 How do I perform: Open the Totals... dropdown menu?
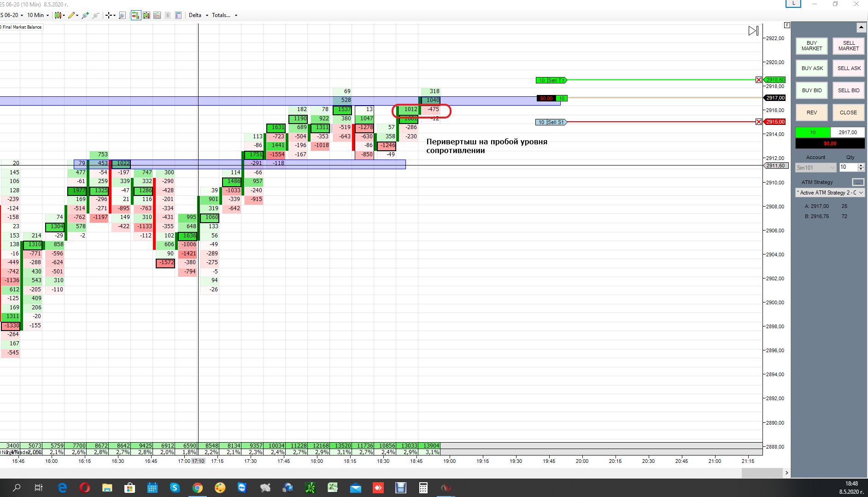point(225,15)
